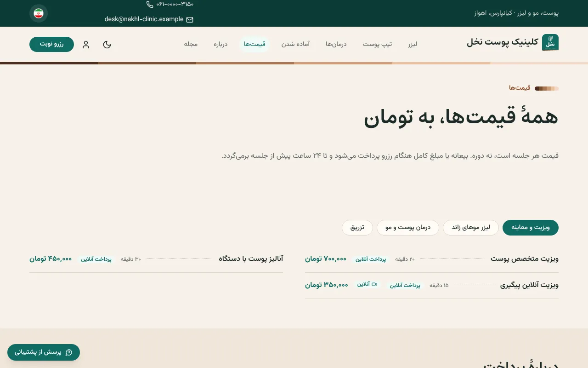588x368 pixels.
Task: Open the user account icon
Action: (x=86, y=45)
